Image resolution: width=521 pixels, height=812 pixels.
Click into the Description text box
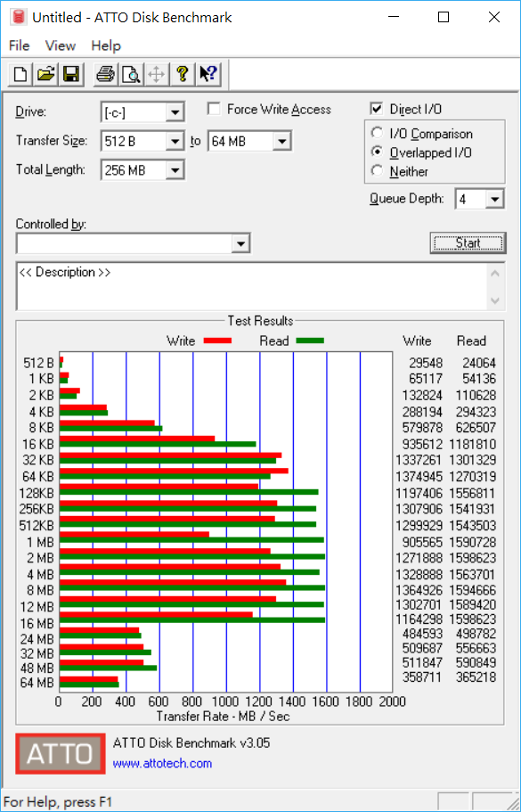(252, 286)
